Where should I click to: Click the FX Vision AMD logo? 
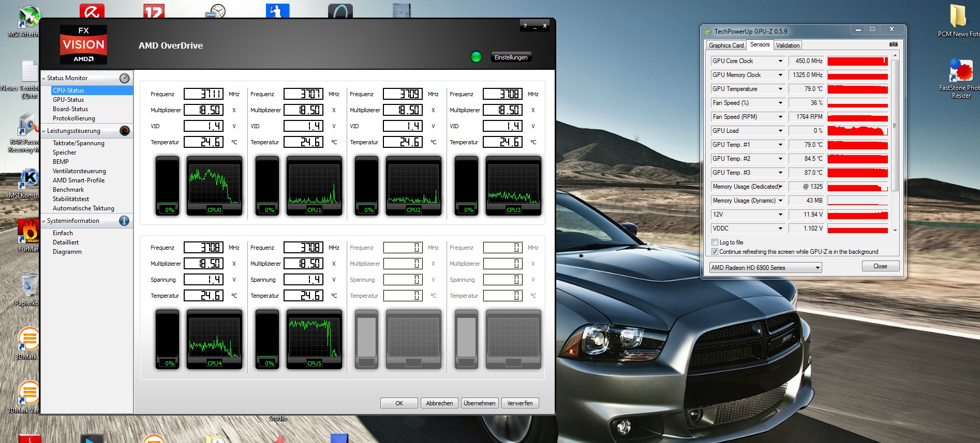click(83, 44)
